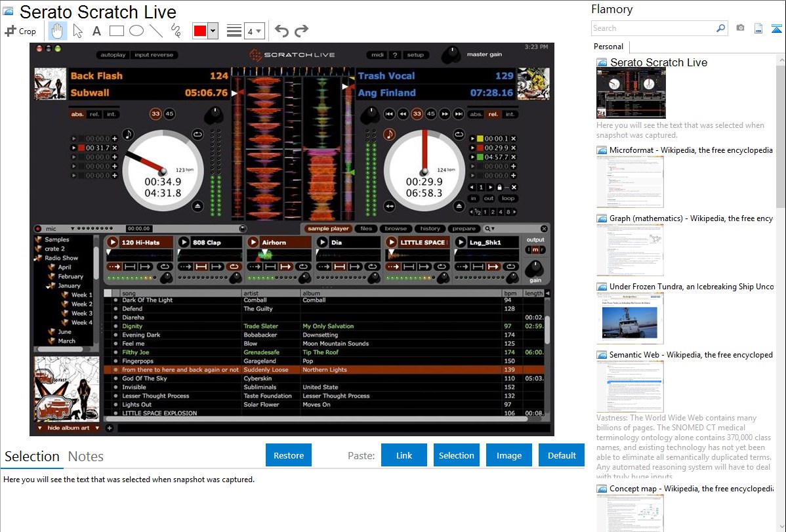This screenshot has height=532, width=786.
Task: Play the 120 Hi-Hats sample
Action: [113, 243]
